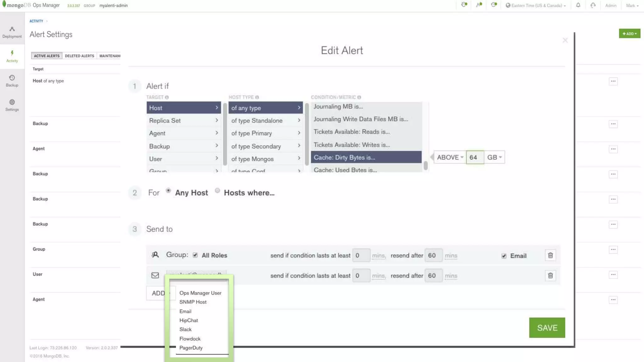Click the notifications bell icon
Image resolution: width=644 pixels, height=362 pixels.
pos(578,5)
